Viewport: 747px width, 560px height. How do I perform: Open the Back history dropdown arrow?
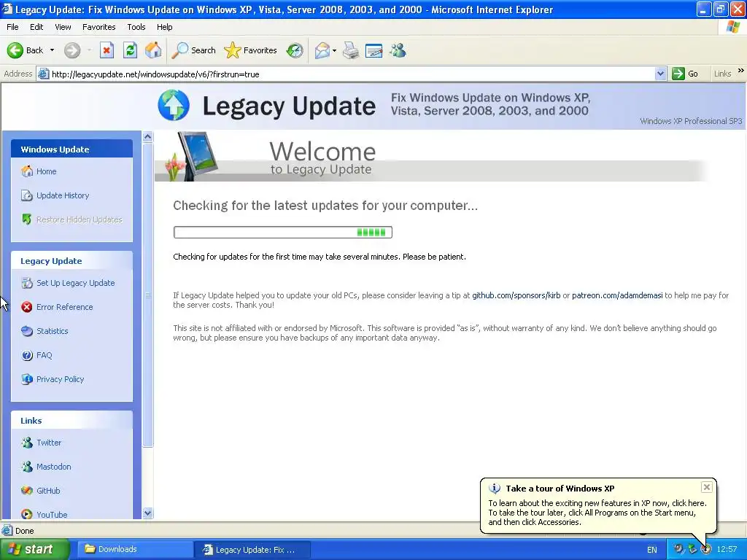tap(52, 50)
